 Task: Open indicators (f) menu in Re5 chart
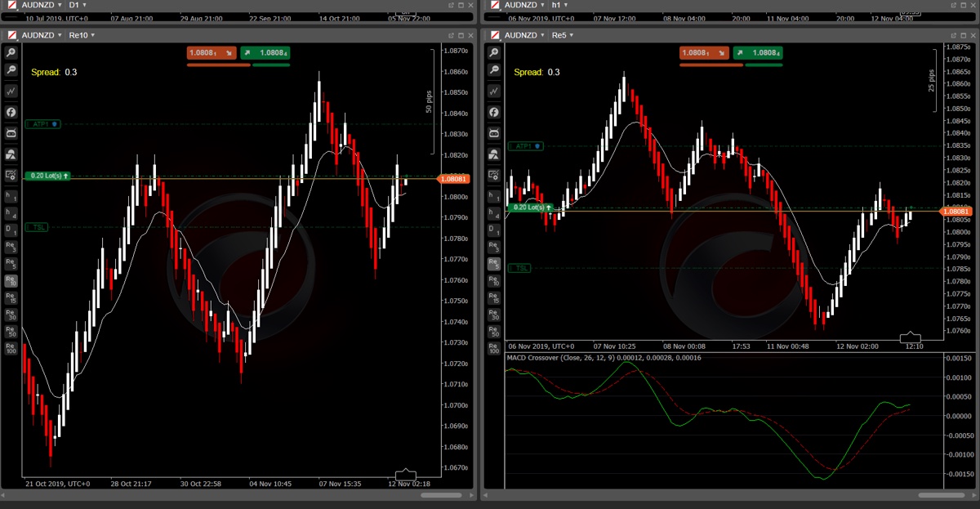pos(493,112)
